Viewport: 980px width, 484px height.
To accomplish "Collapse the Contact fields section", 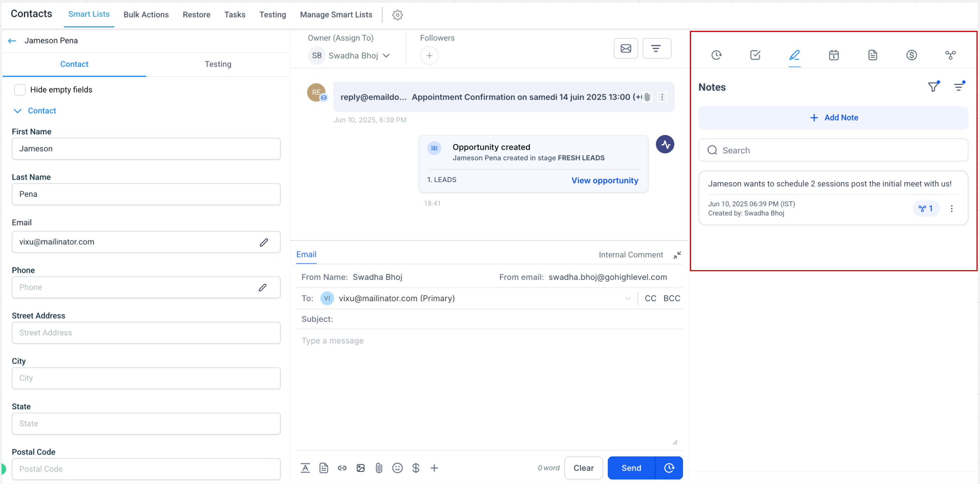I will click(x=18, y=111).
